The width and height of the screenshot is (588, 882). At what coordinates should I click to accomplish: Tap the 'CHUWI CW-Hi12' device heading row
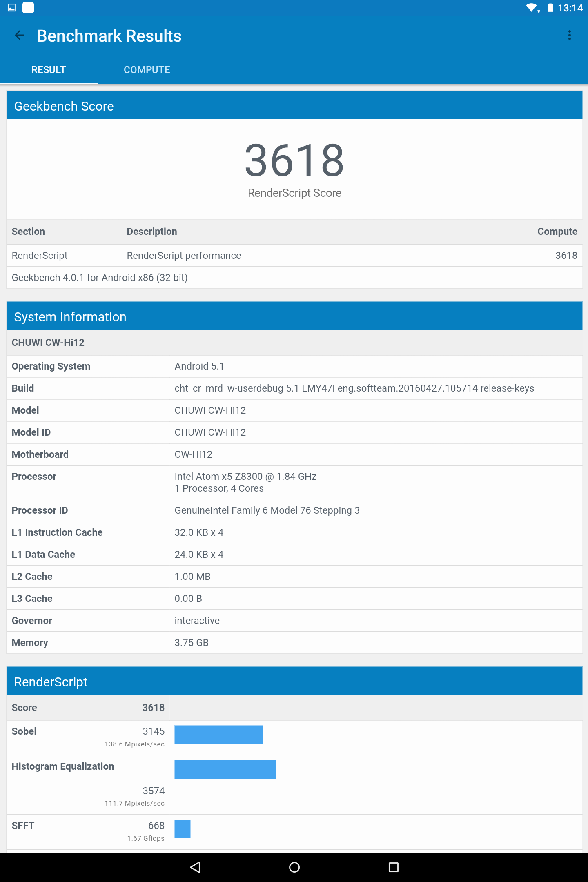pyautogui.click(x=294, y=343)
